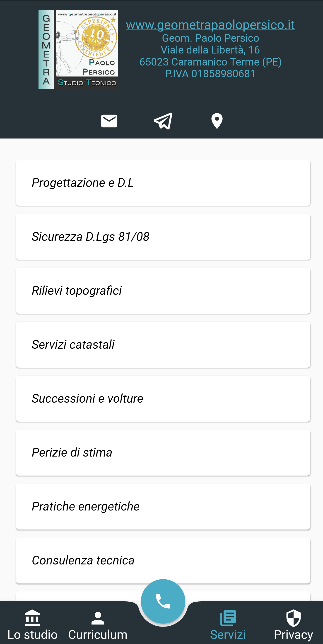Expand Rilievi topografici card
Image resolution: width=323 pixels, height=644 pixels.
163,291
